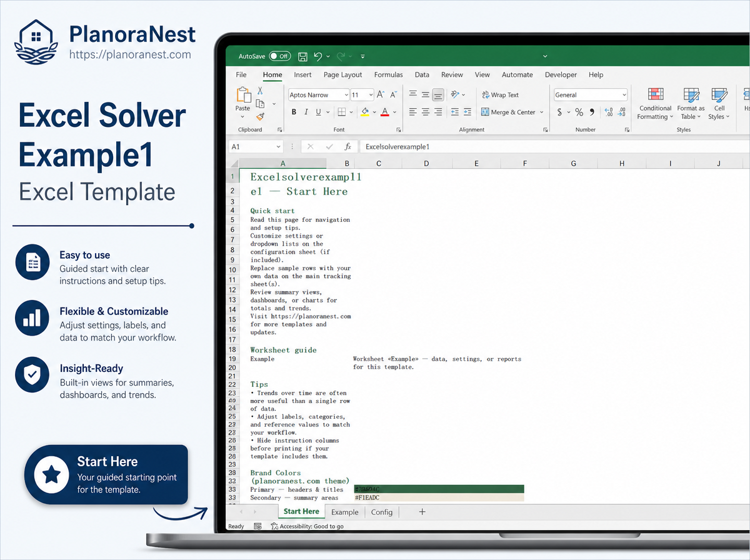Click the Increase Decimal icon
The image size is (750, 560).
click(x=608, y=112)
